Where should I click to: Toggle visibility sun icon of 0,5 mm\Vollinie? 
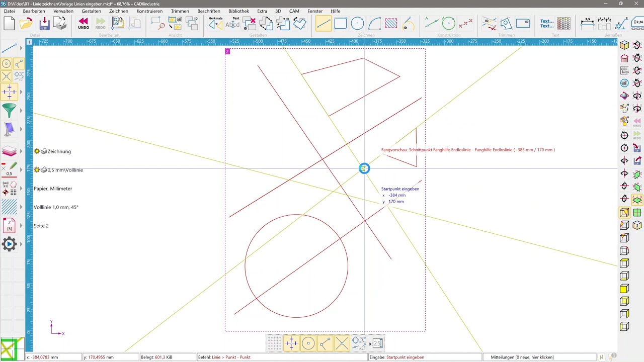coord(37,170)
